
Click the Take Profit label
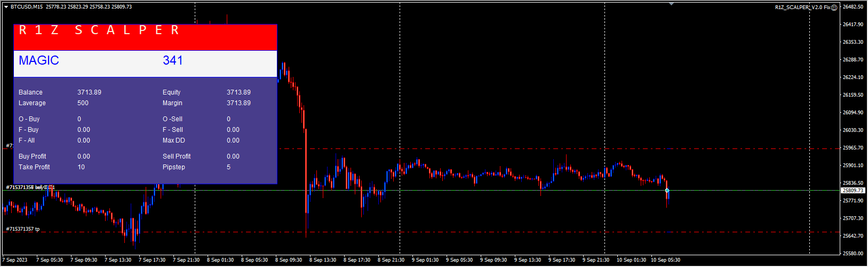tap(34, 167)
